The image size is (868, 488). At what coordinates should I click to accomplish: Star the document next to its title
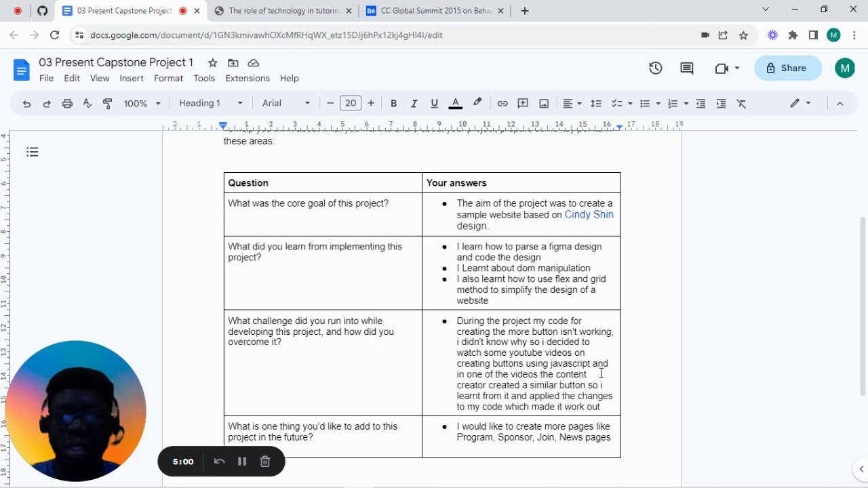point(213,62)
